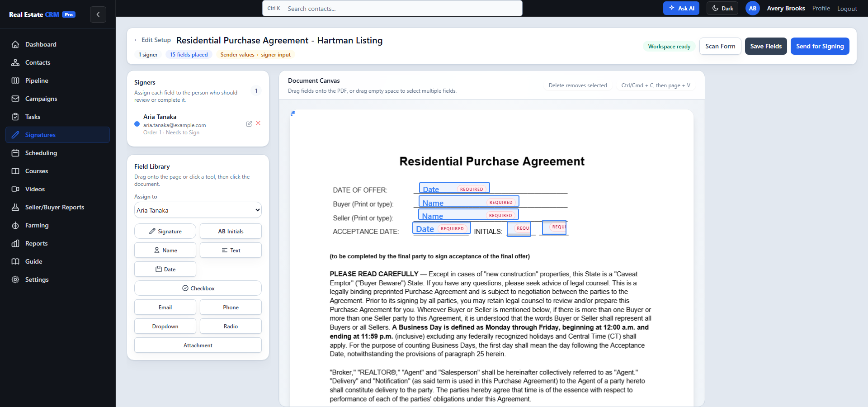Click Save Fields button
The image size is (868, 407).
point(766,46)
